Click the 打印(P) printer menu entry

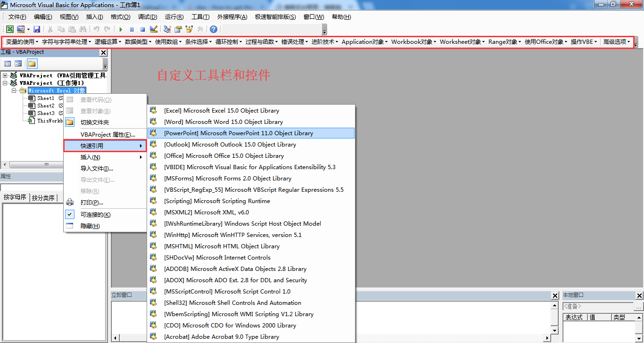point(105,203)
